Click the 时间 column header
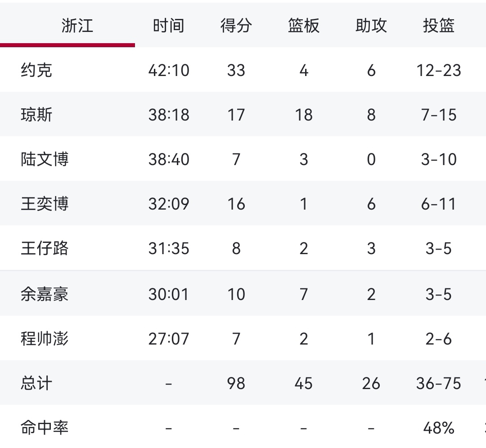The height and width of the screenshot is (448, 486). pyautogui.click(x=169, y=26)
